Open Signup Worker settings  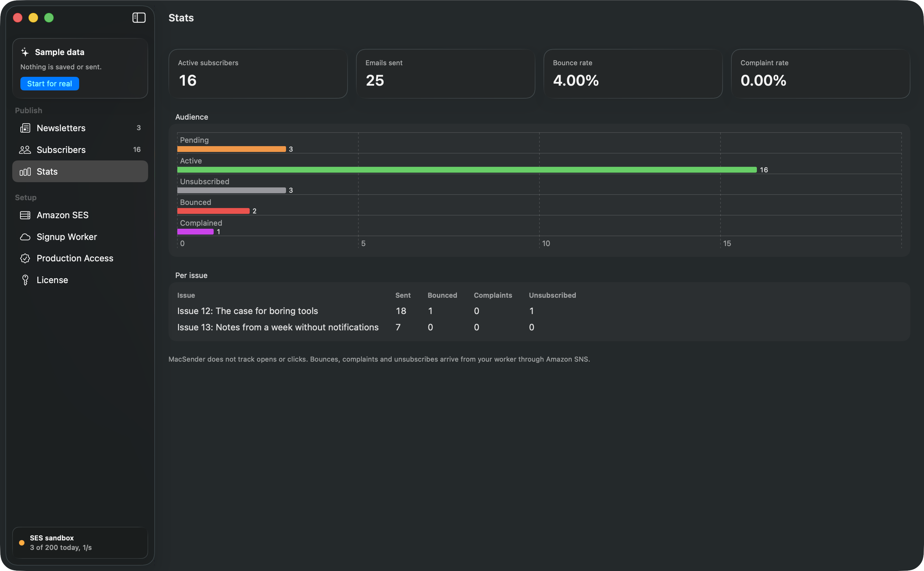click(80, 237)
